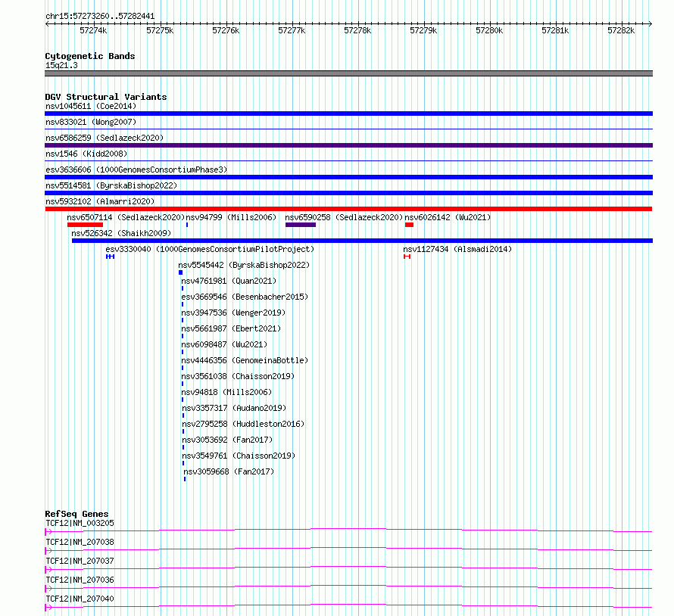
Task: Click the 57277k ruler label
Action: [292, 30]
